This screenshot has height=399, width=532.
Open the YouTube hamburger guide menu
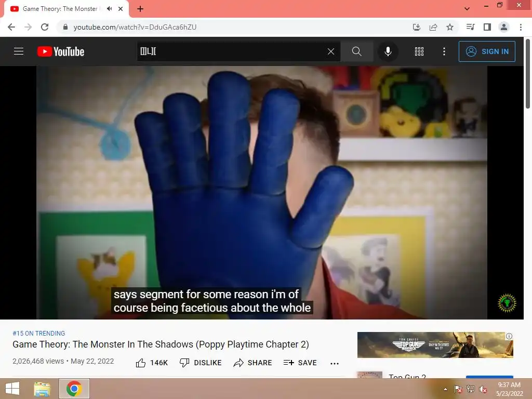[19, 51]
